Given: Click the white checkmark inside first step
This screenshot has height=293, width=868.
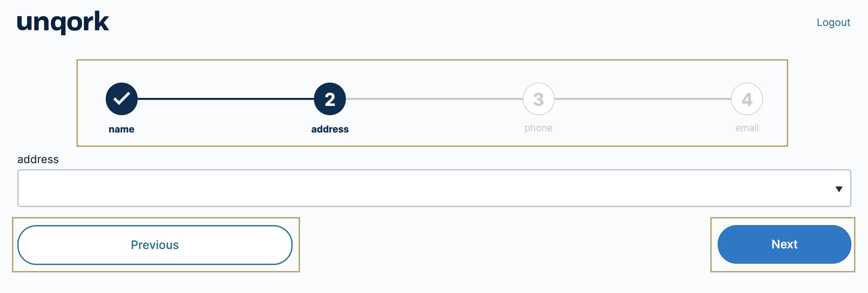Looking at the screenshot, I should click(122, 99).
